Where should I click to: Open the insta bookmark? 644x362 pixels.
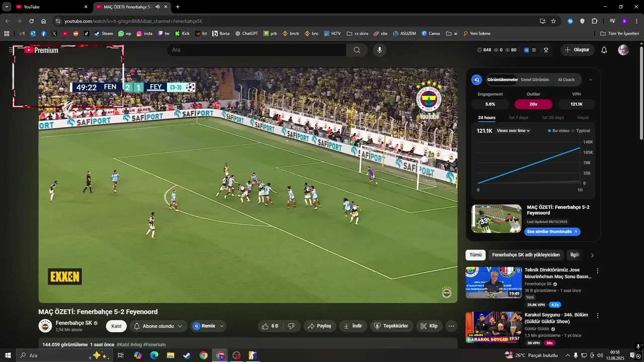144,34
